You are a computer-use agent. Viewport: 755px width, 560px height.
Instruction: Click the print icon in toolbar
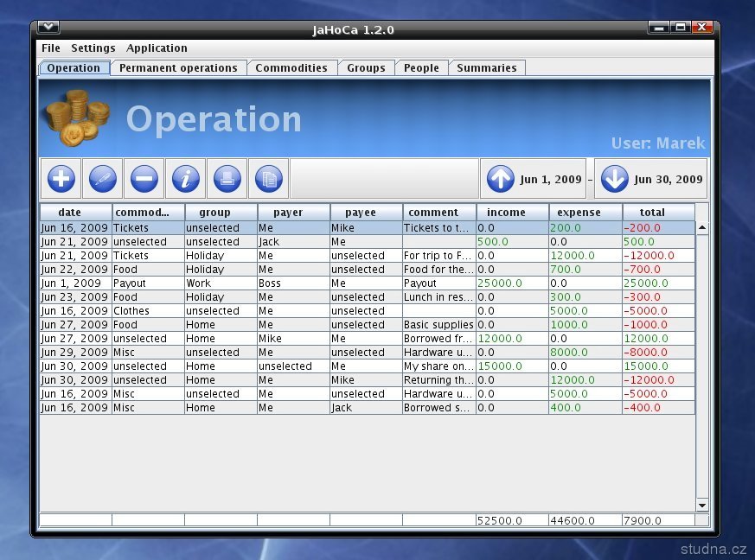pos(227,179)
